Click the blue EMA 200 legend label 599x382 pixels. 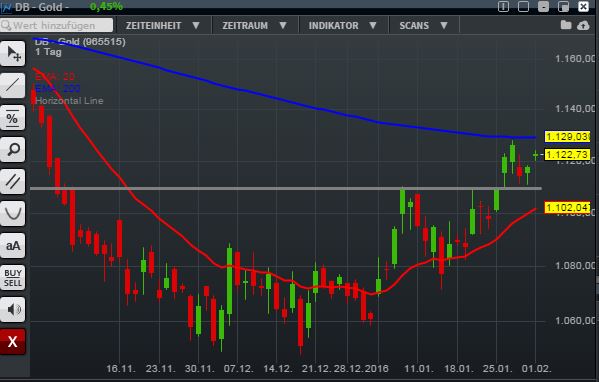pos(58,89)
